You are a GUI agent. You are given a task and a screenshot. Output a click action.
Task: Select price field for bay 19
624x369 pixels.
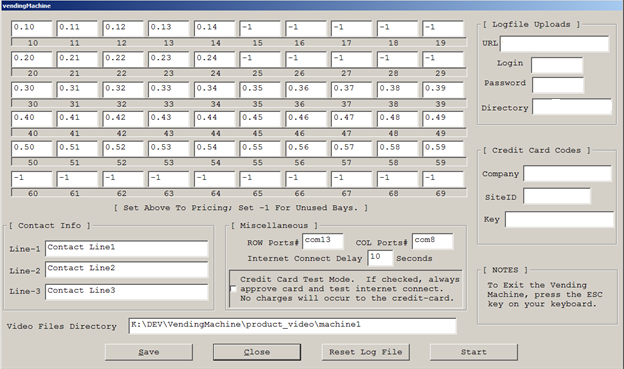(443, 28)
